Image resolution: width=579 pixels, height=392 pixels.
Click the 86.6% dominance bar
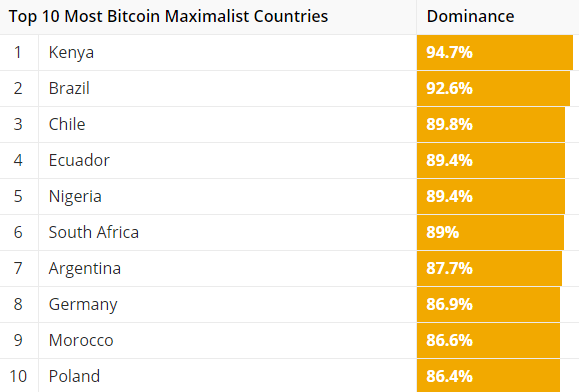[x=489, y=340]
